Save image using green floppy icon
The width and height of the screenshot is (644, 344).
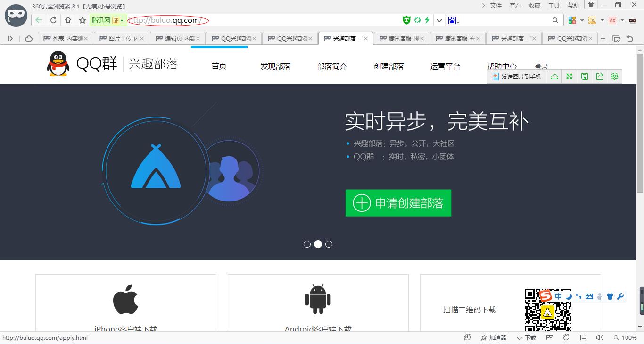[x=585, y=76]
